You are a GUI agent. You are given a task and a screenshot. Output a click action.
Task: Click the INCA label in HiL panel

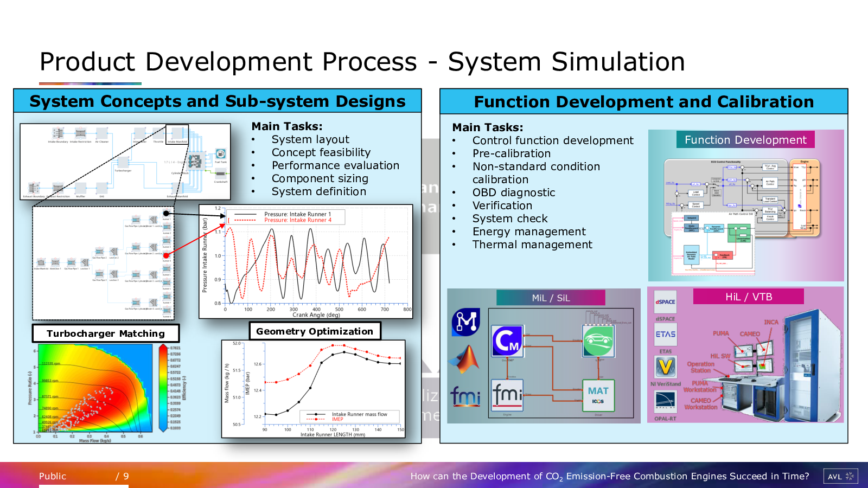tap(771, 322)
